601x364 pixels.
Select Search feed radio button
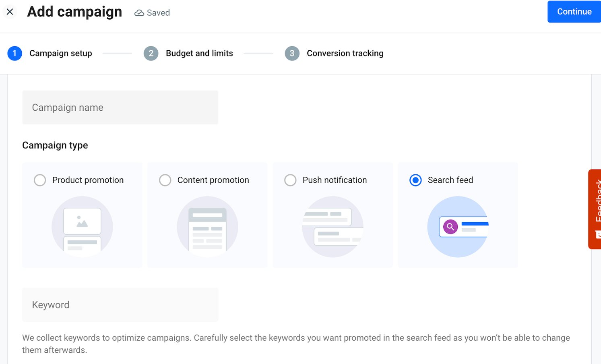415,180
